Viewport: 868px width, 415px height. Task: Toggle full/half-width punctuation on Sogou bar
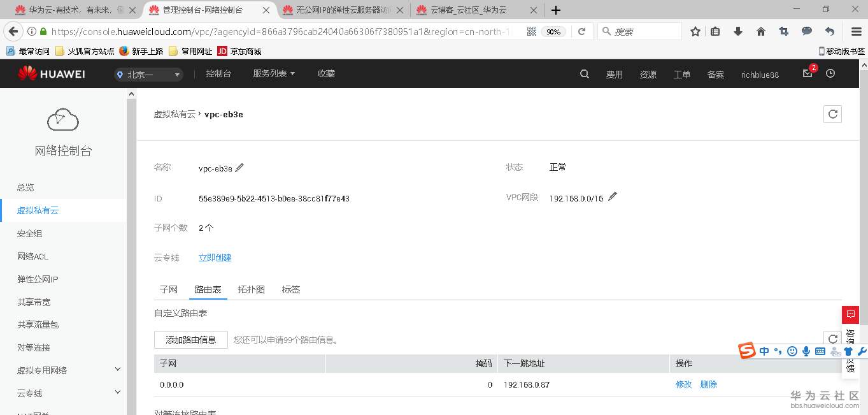pos(778,351)
